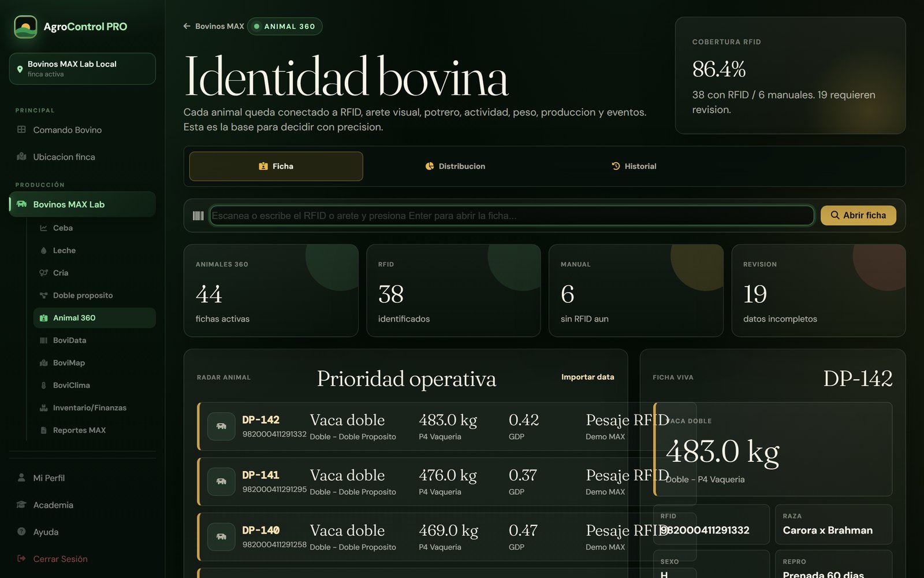The width and height of the screenshot is (924, 578).
Task: Switch to the Distribucion tab
Action: [455, 166]
